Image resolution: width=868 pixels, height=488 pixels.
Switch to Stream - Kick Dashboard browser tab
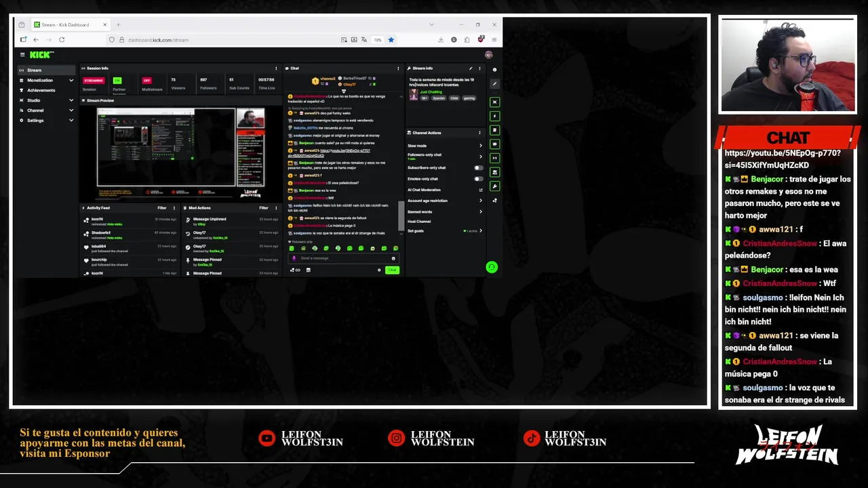coord(71,25)
